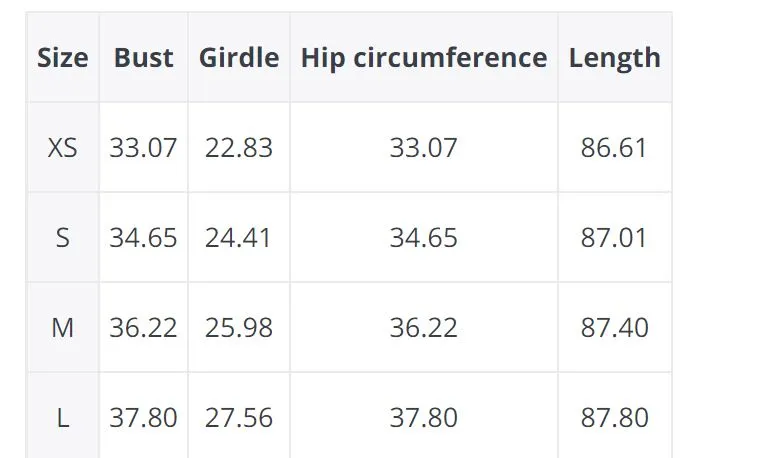Select the XS size row label
The width and height of the screenshot is (773, 458).
point(63,147)
